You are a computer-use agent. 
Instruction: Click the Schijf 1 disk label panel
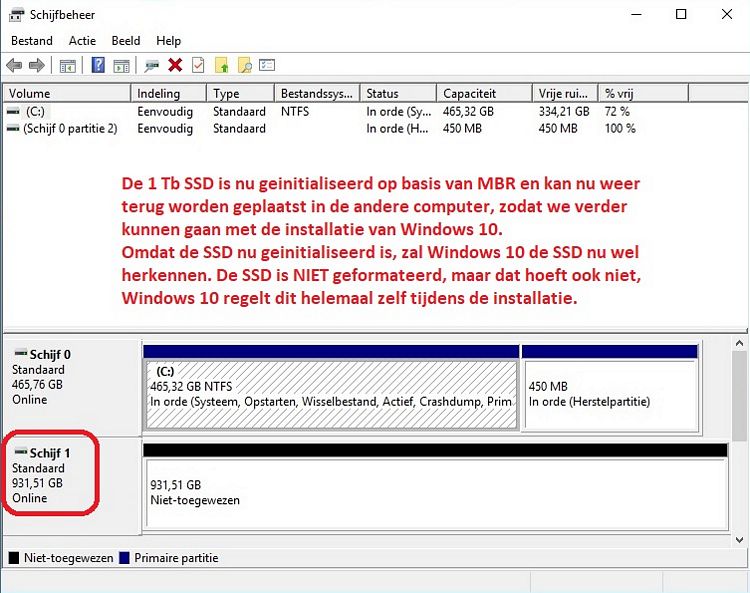[73, 486]
